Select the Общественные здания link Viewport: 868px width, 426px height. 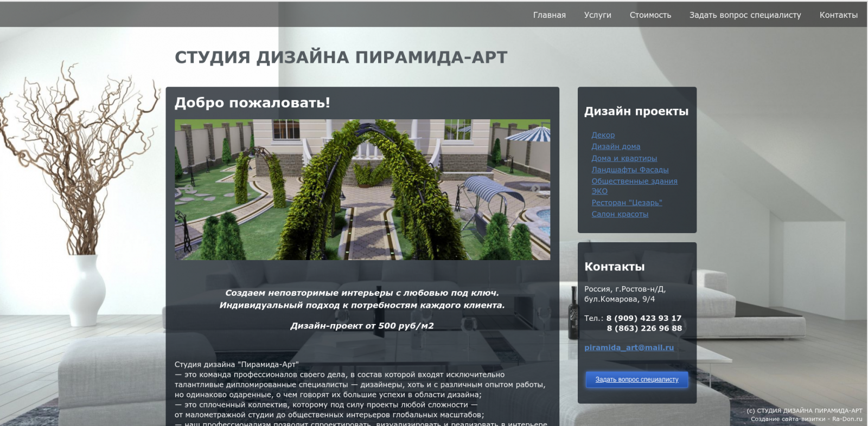[634, 181]
